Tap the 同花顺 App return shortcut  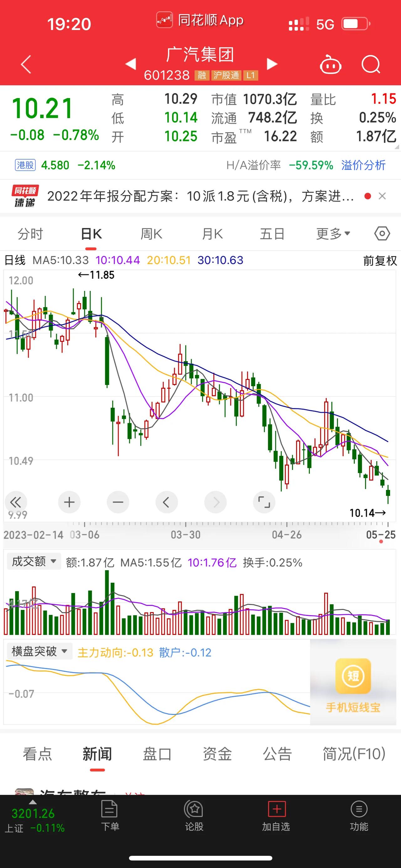pos(200,20)
